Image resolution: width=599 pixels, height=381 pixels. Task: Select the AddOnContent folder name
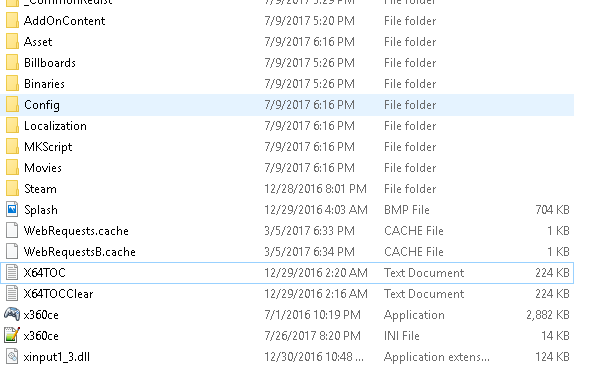(65, 21)
